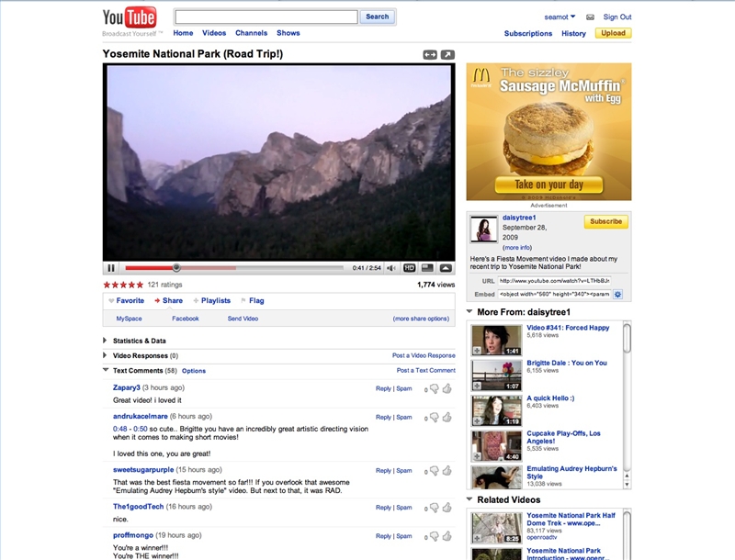Viewport: 735px width, 560px height.
Task: Post a Text Comment
Action: click(426, 370)
